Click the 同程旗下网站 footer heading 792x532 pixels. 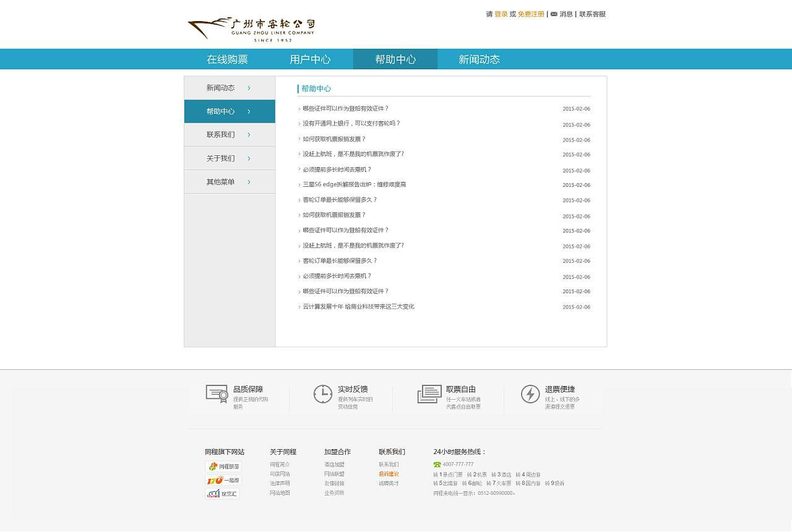click(225, 452)
